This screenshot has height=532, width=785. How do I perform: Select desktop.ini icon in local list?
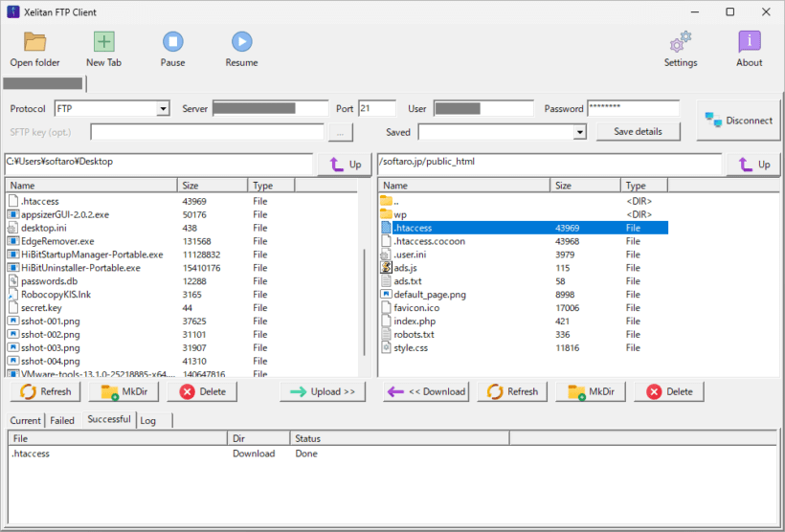point(13,228)
